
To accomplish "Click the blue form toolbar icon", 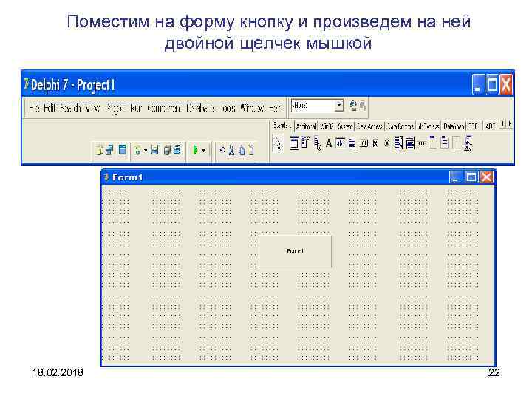I will 122,149.
